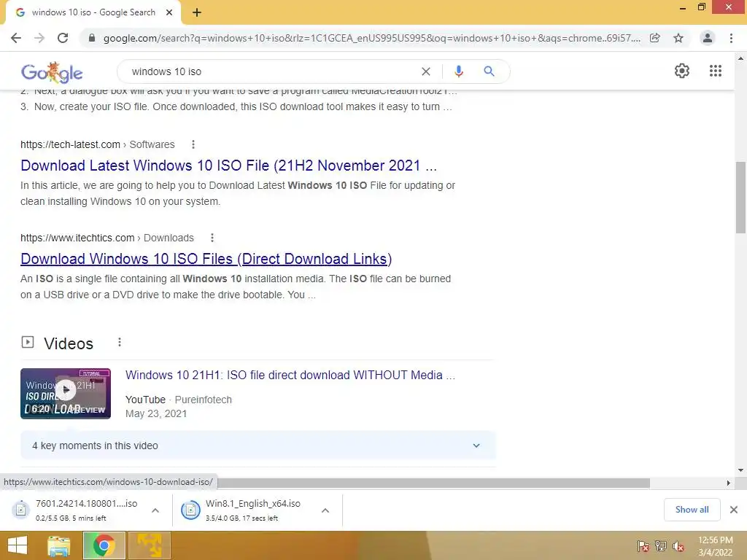Close the windows 10 iso tab
This screenshot has width=747, height=560.
pos(169,13)
